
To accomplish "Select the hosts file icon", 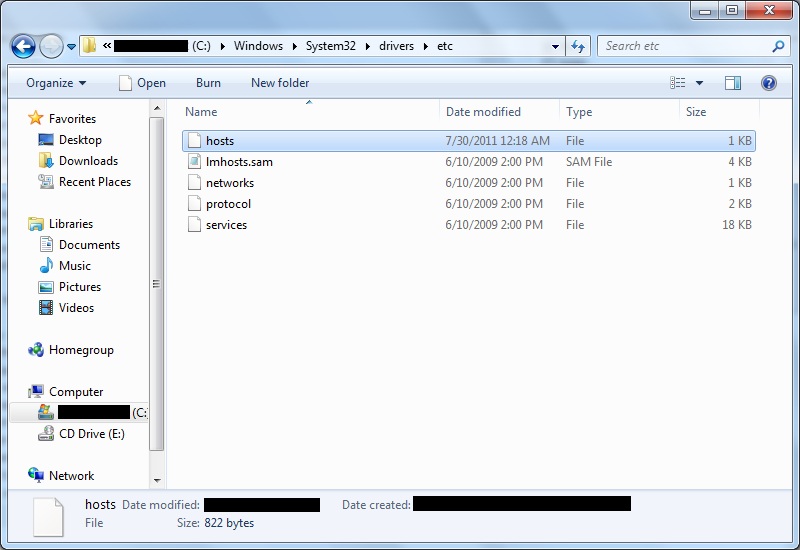I will (194, 140).
